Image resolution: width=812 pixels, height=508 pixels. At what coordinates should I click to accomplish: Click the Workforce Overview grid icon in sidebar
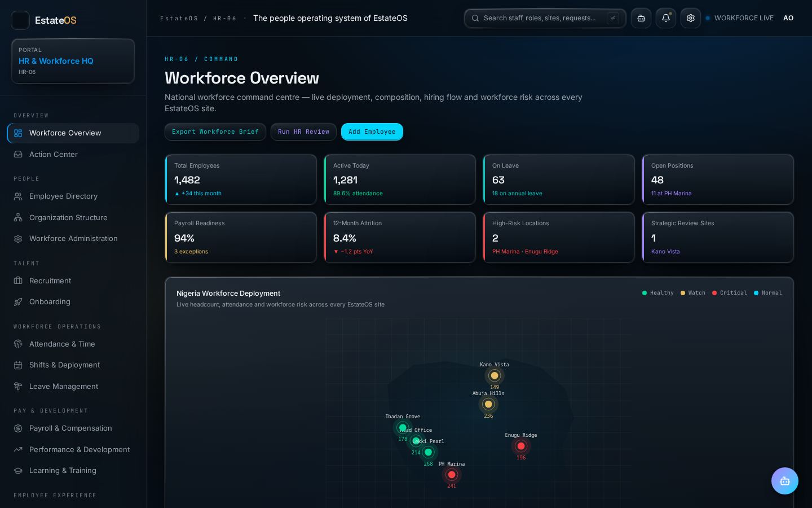(x=18, y=133)
